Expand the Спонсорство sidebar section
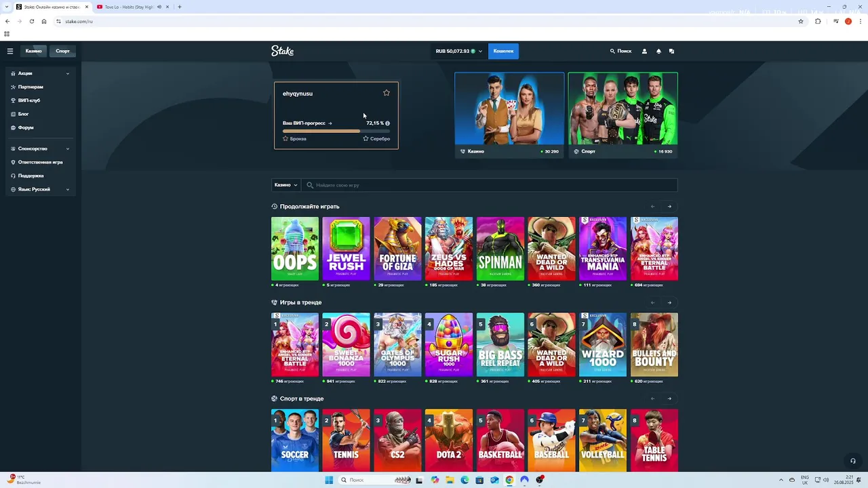The image size is (868, 488). pos(41,148)
